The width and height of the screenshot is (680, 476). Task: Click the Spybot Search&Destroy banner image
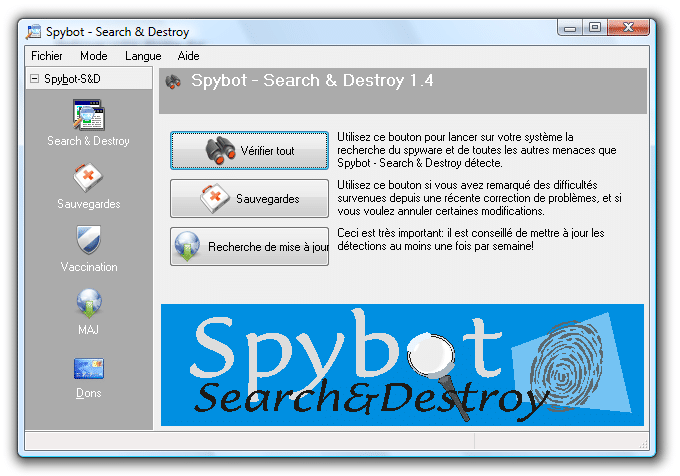(x=402, y=365)
